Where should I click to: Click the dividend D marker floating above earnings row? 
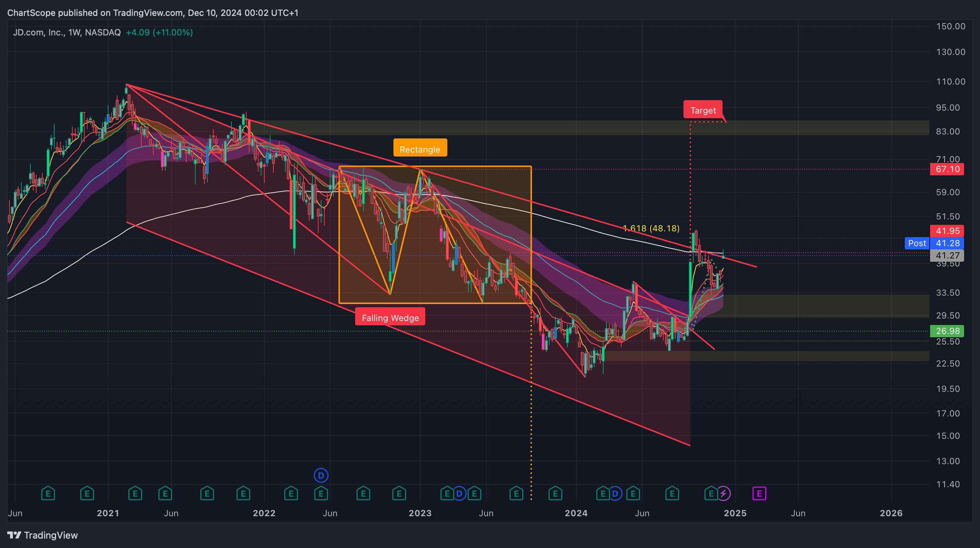[x=321, y=475]
